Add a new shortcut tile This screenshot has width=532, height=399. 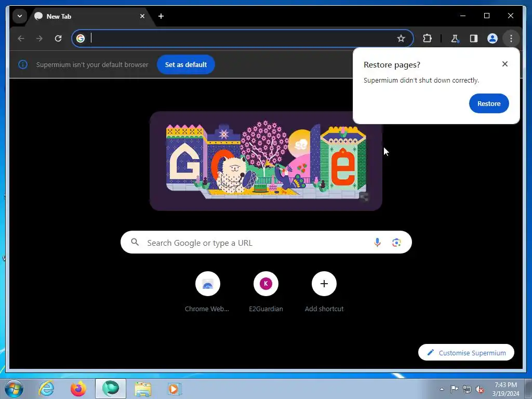click(x=324, y=284)
